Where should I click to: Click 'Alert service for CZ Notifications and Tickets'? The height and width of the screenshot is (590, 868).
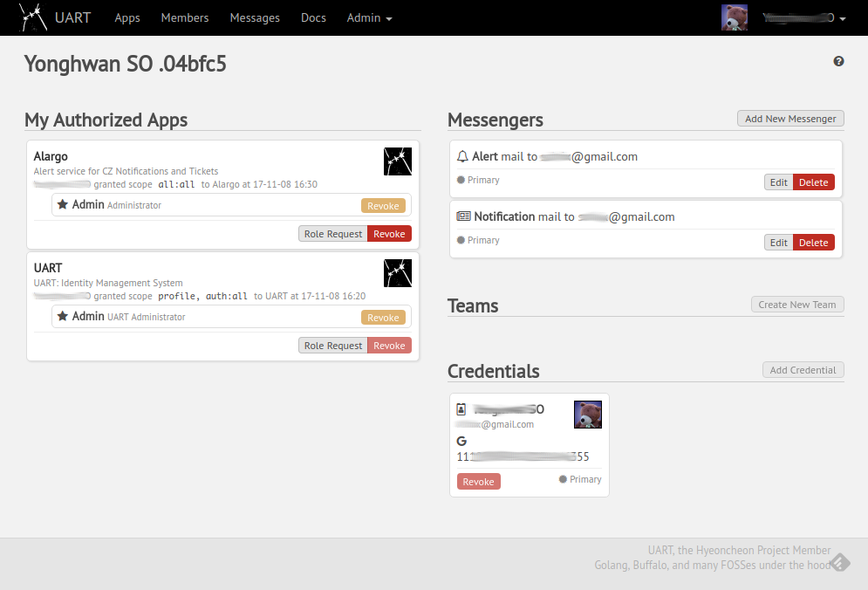pos(126,171)
